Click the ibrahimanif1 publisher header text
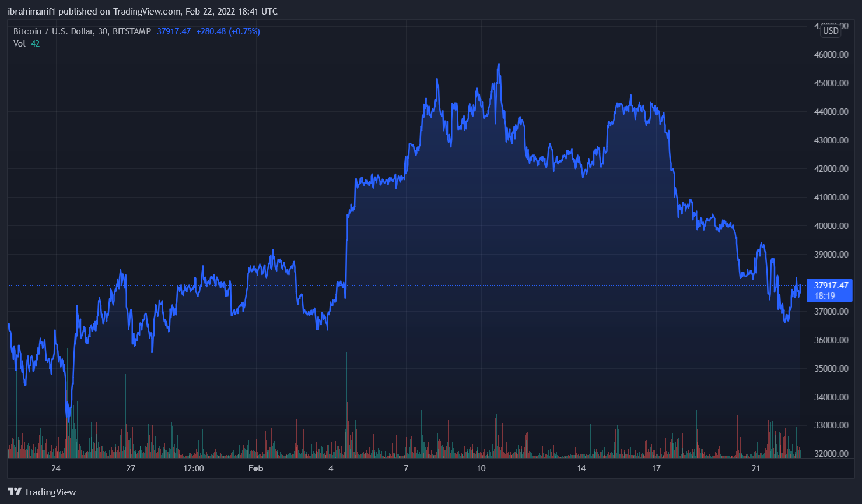 click(33, 12)
